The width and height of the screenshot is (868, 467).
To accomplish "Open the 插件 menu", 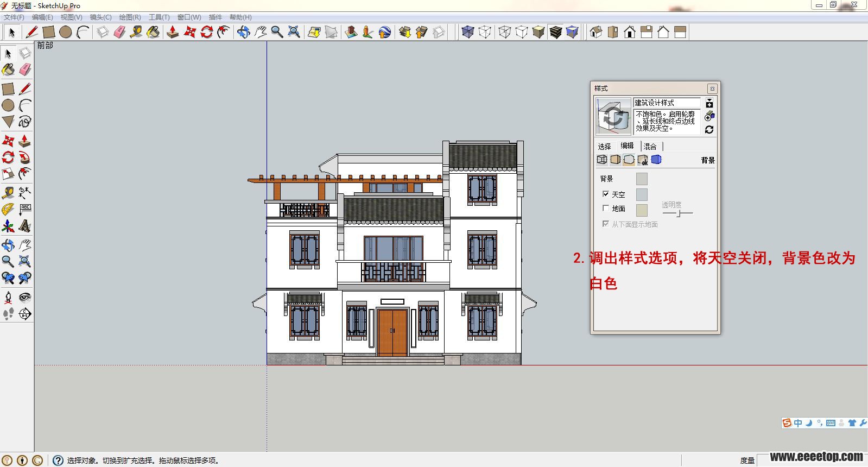I will pos(216,17).
